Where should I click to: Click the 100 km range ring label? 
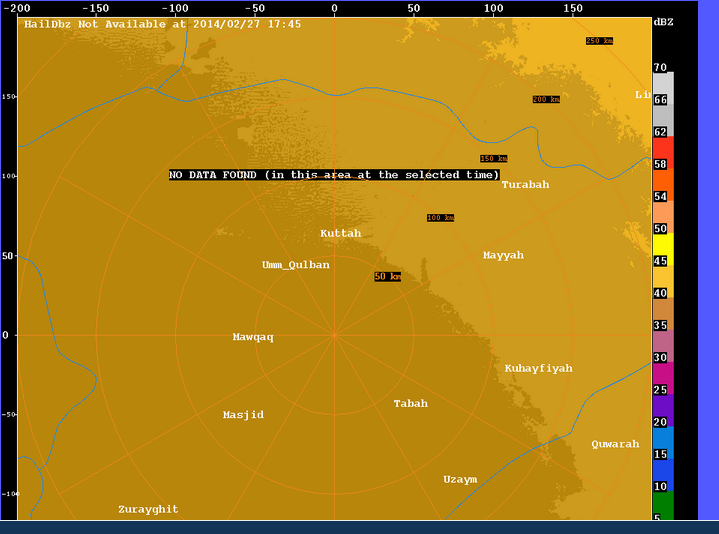click(x=441, y=218)
